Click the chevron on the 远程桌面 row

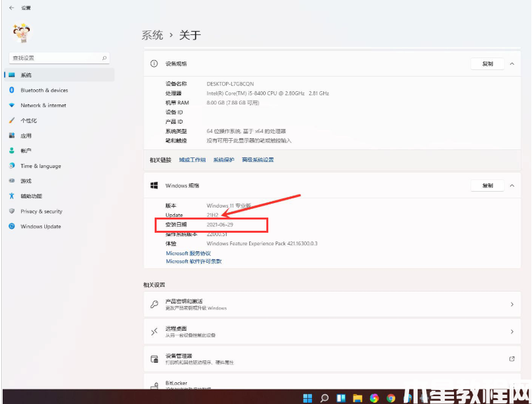512,331
